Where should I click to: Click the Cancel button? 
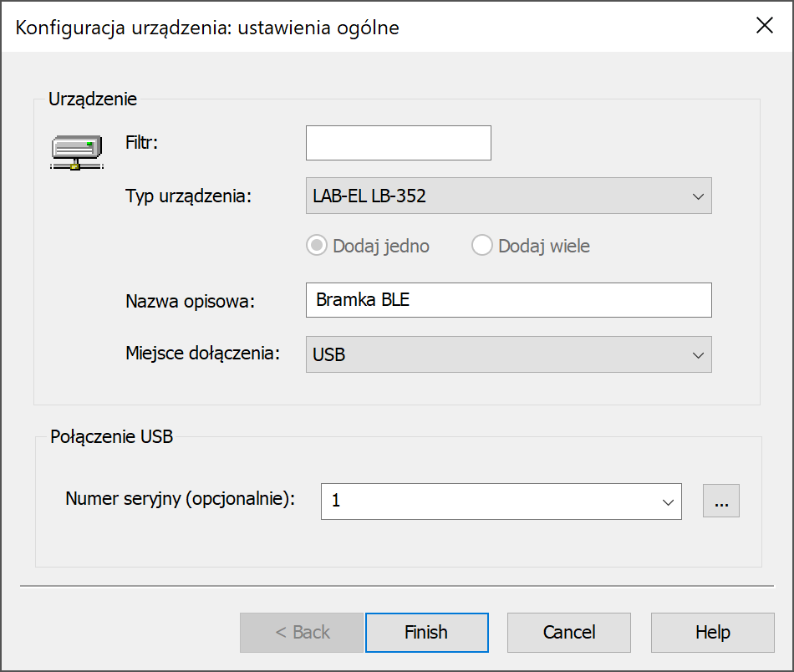(x=569, y=633)
